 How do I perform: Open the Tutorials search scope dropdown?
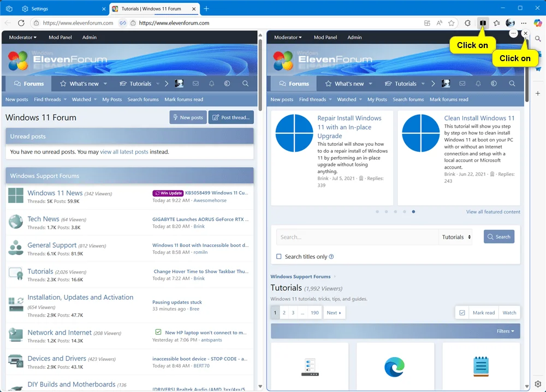(x=456, y=237)
